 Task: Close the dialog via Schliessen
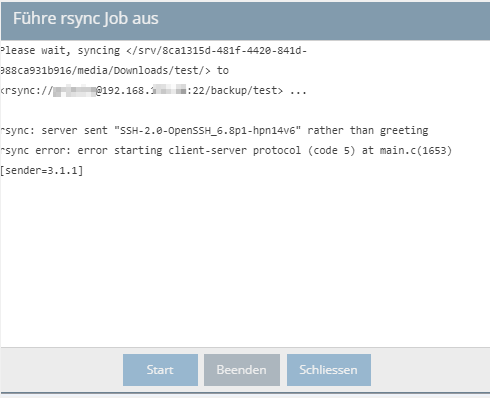click(x=329, y=370)
